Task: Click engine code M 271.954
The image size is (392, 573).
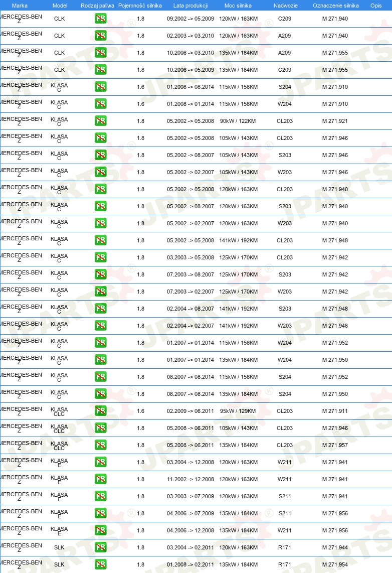Action: pyautogui.click(x=335, y=564)
